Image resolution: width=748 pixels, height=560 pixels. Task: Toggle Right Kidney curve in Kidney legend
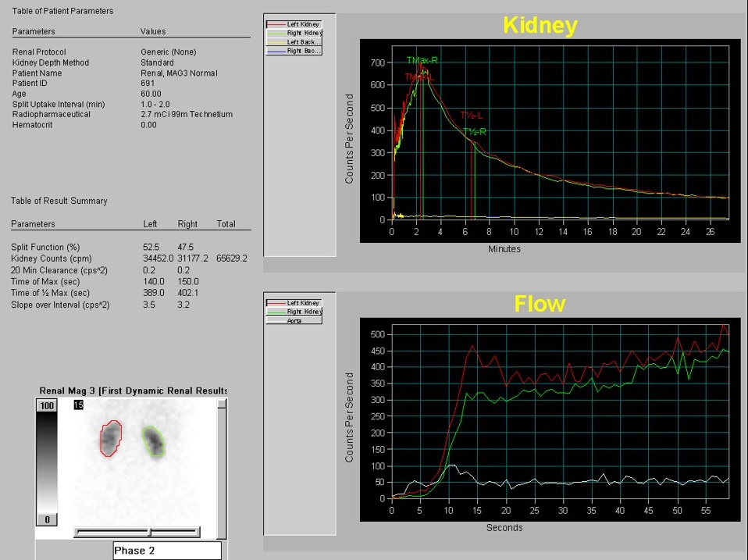tap(294, 34)
